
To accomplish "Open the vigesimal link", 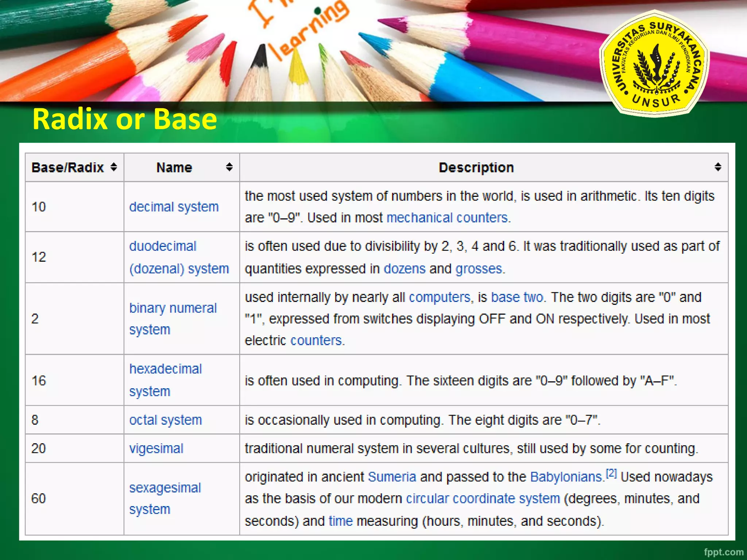I will point(156,448).
